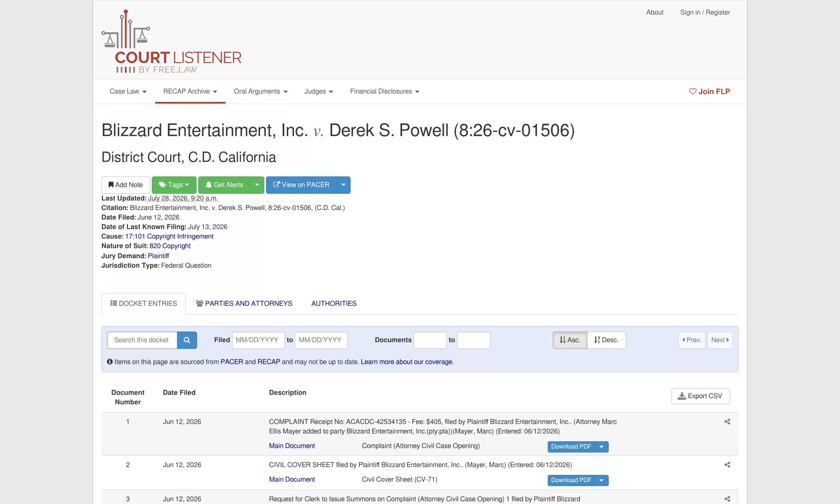
Task: Open Learn more about our coverage
Action: (407, 362)
